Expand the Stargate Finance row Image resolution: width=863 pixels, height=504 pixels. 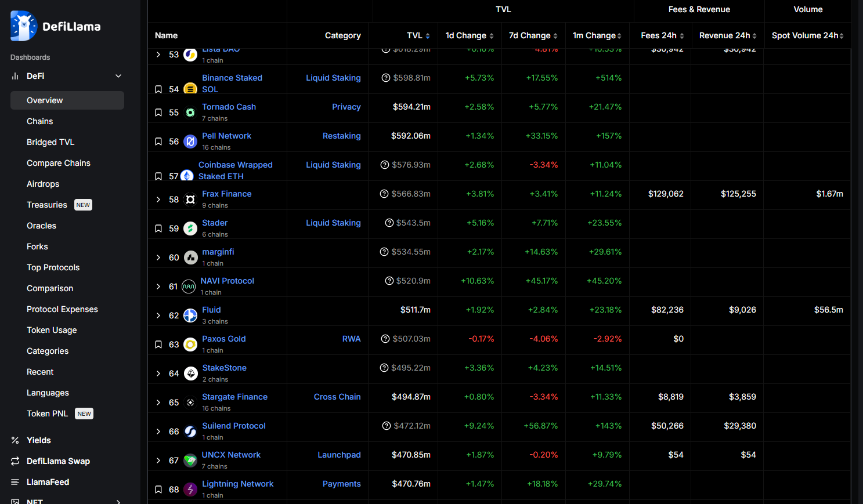click(x=158, y=403)
